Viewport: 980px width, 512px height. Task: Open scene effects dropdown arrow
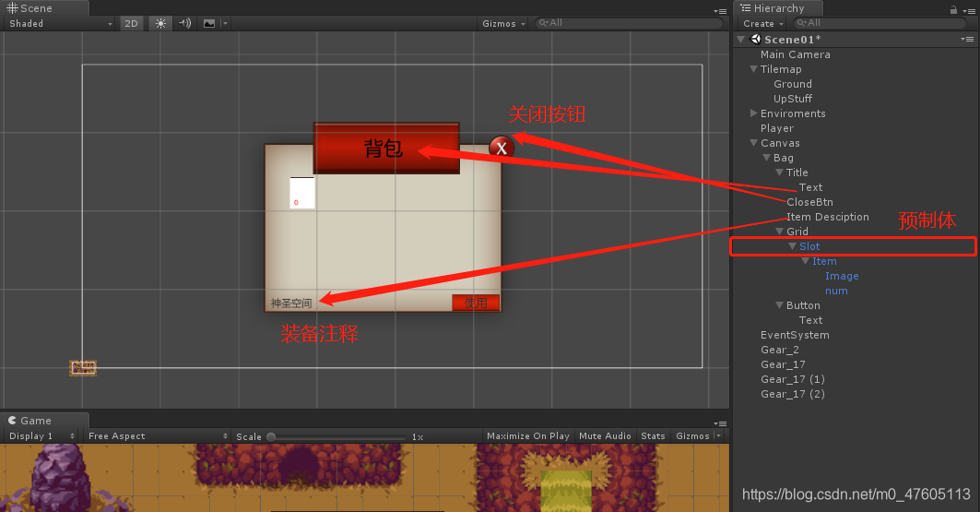coord(225,23)
